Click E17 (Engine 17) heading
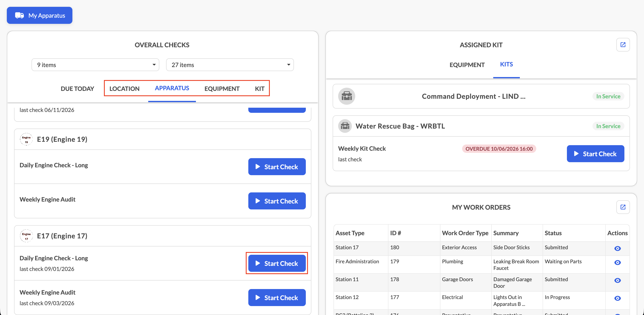Screen dimensions: 644x315 (62, 236)
